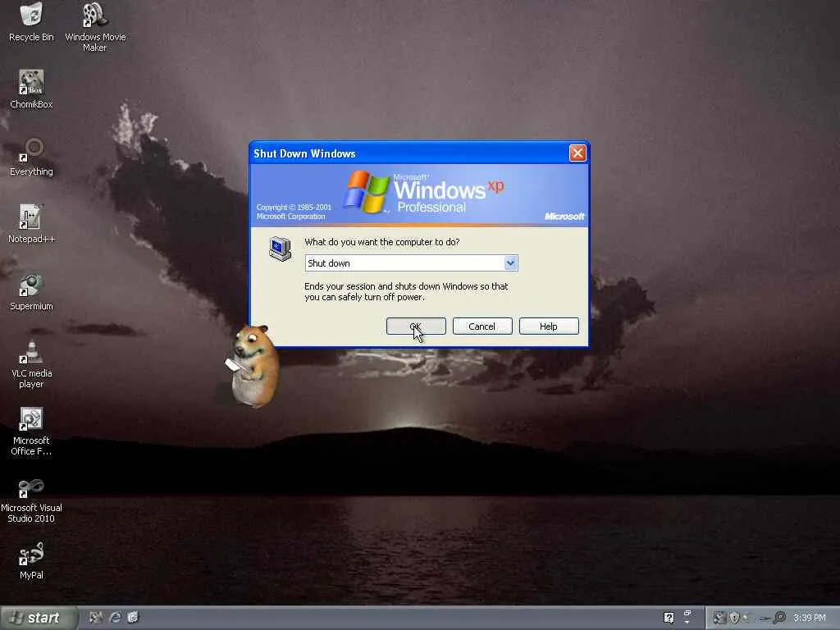Click the question mark language bar help icon

click(x=669, y=618)
